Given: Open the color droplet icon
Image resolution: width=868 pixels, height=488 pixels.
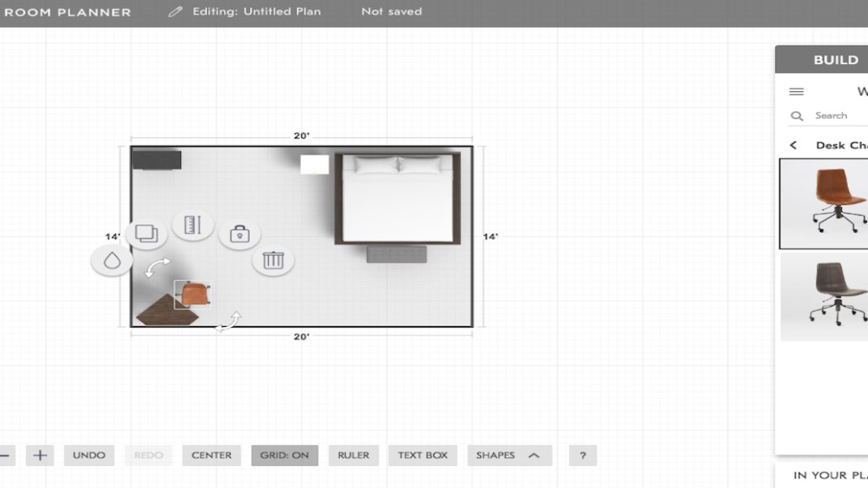Looking at the screenshot, I should (112, 260).
